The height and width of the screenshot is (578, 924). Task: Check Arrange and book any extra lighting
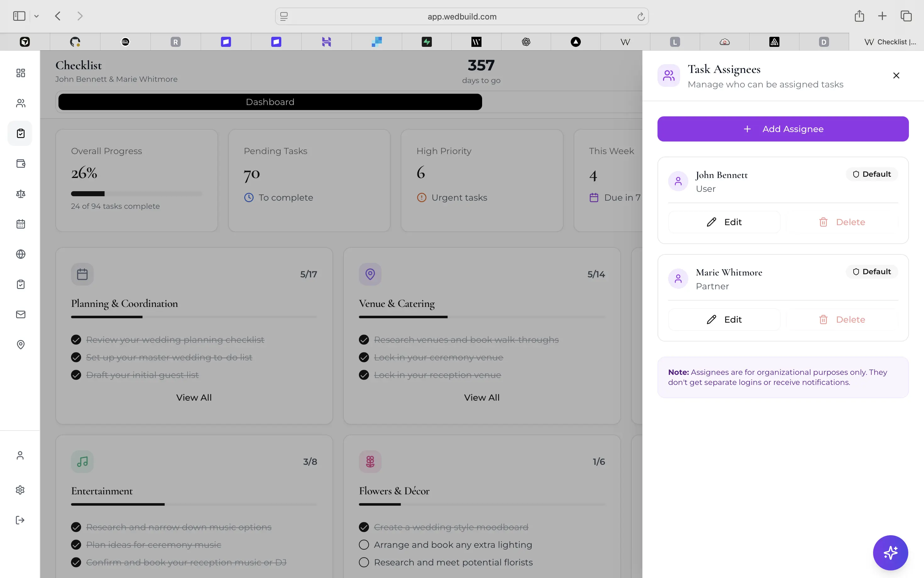[x=364, y=544]
